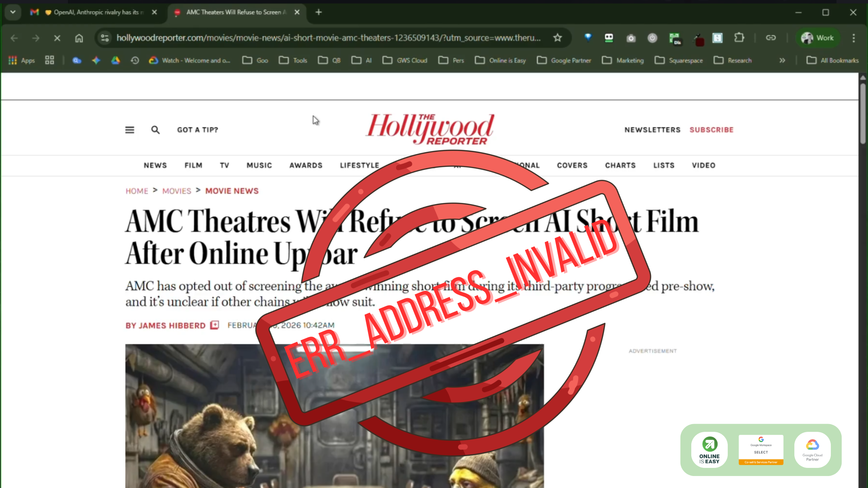Expand the tab search chevron
This screenshot has width=868, height=488.
tap(13, 12)
